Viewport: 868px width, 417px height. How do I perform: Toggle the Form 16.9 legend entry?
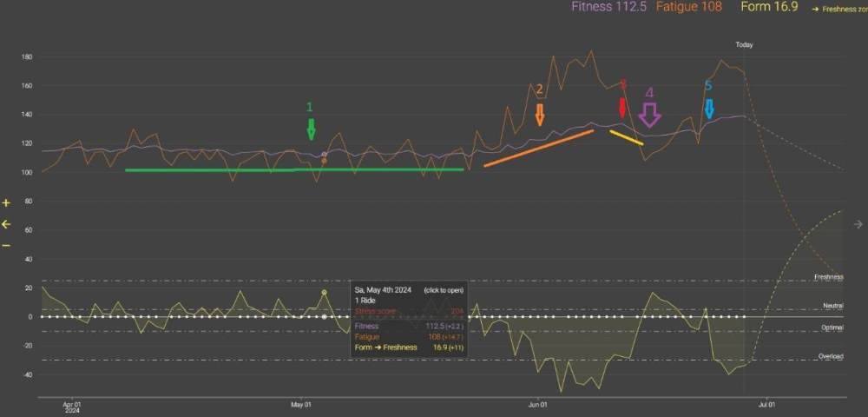[768, 8]
